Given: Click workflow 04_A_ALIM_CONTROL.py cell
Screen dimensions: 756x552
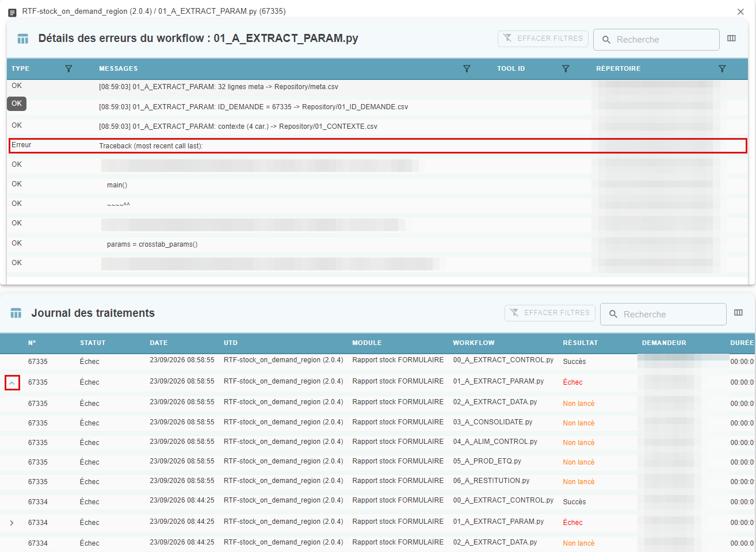Looking at the screenshot, I should [x=495, y=442].
